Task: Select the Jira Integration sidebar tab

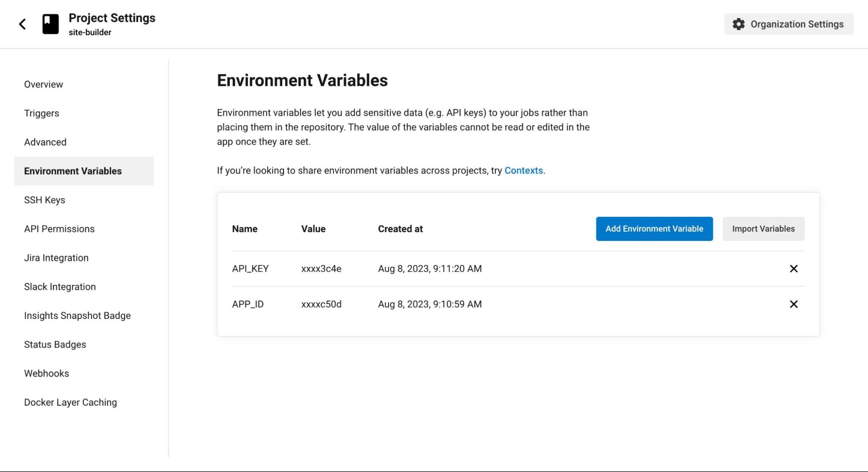Action: pyautogui.click(x=56, y=258)
